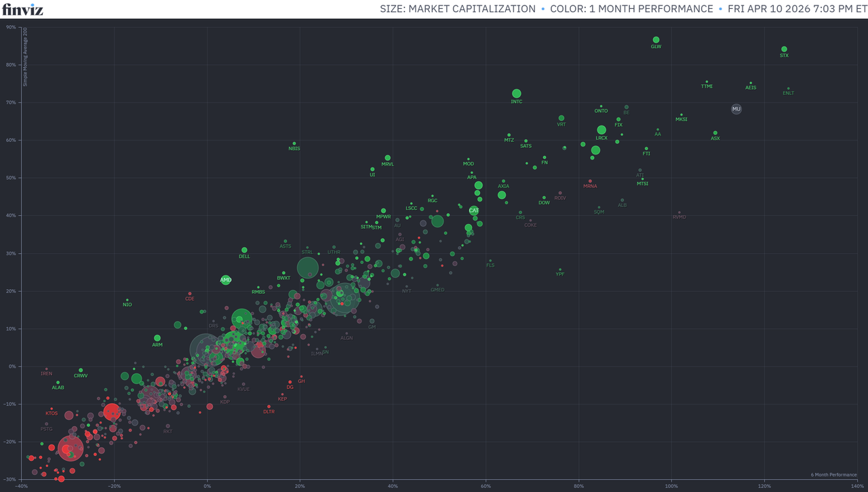
Task: Click the AEIS ticker label
Action: (x=751, y=88)
